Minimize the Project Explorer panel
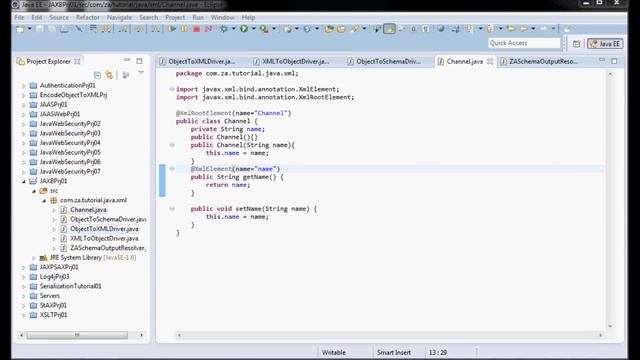640x360 pixels. tap(127, 60)
